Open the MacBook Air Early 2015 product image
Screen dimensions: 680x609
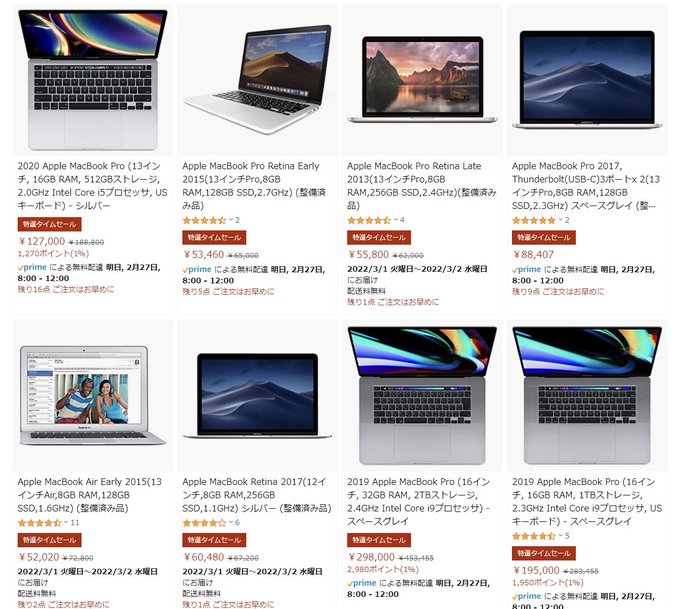pos(93,395)
